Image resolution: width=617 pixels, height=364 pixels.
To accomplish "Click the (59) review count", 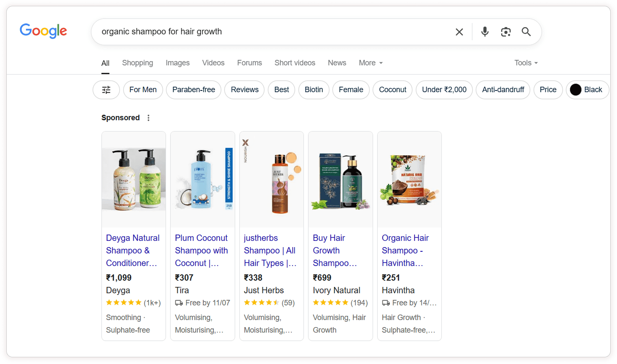I will coord(288,303).
